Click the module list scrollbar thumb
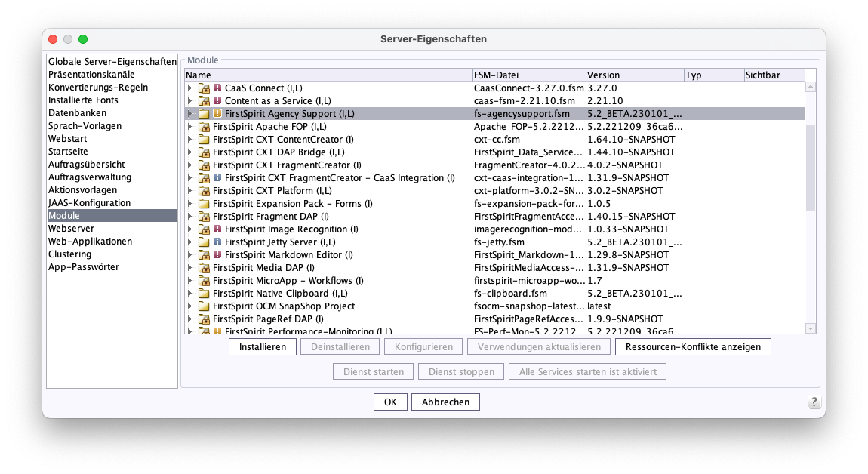Viewport: 868px width, 474px height. pyautogui.click(x=811, y=168)
